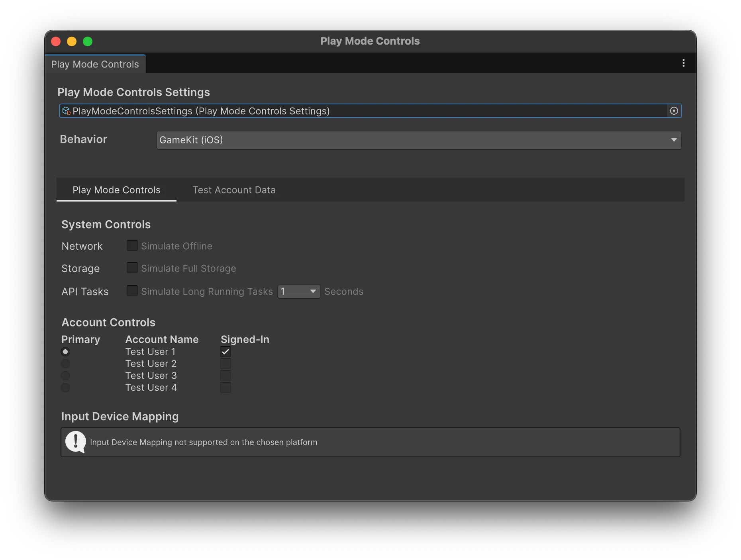This screenshot has height=560, width=741.
Task: Click the Input Device Mapping not supported message
Action: pos(204,442)
